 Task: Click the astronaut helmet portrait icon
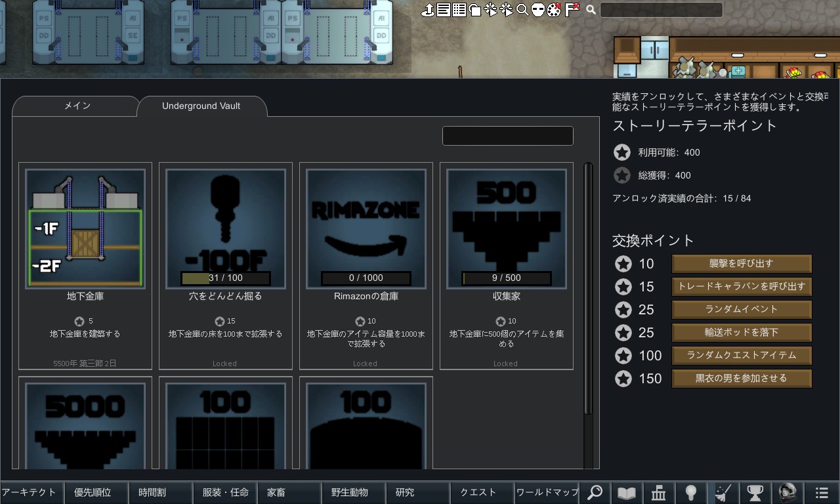(788, 493)
